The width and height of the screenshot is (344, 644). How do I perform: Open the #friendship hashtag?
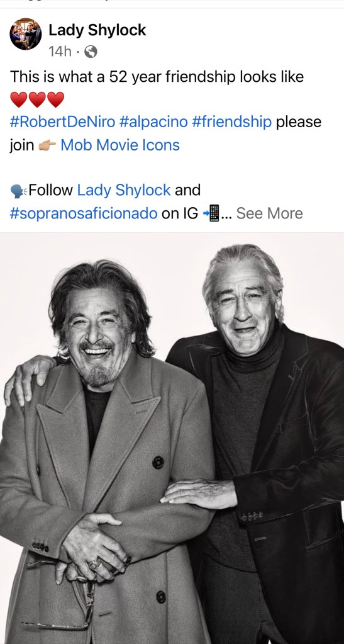(x=231, y=122)
